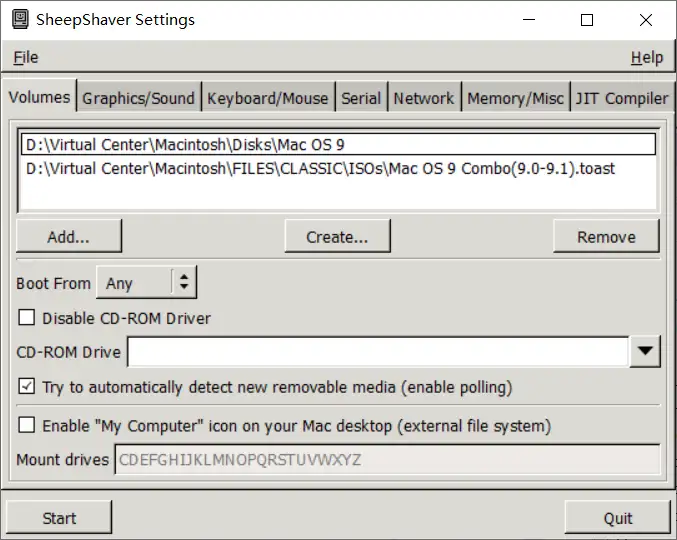Open the Keyboard/Mouse tab
This screenshot has width=677, height=540.
pyautogui.click(x=268, y=98)
